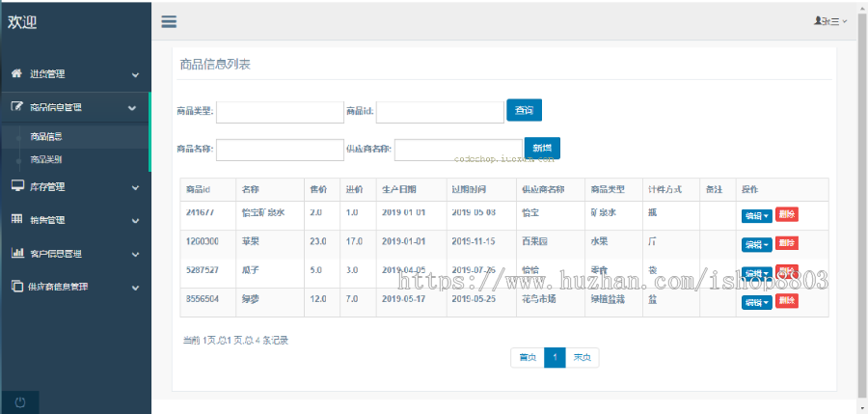Focus the 商品类型 input field
This screenshot has width=868, height=414.
click(x=280, y=112)
